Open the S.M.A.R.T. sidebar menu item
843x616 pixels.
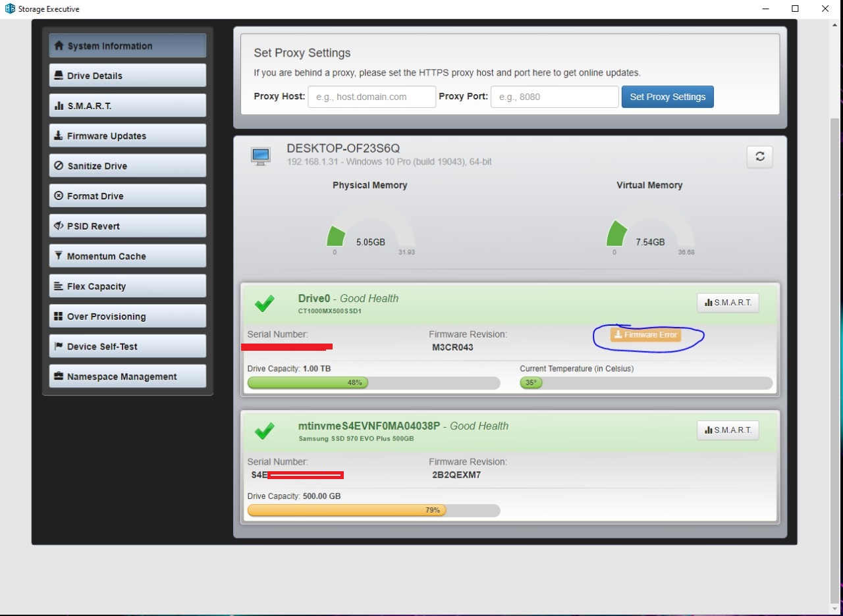(128, 105)
